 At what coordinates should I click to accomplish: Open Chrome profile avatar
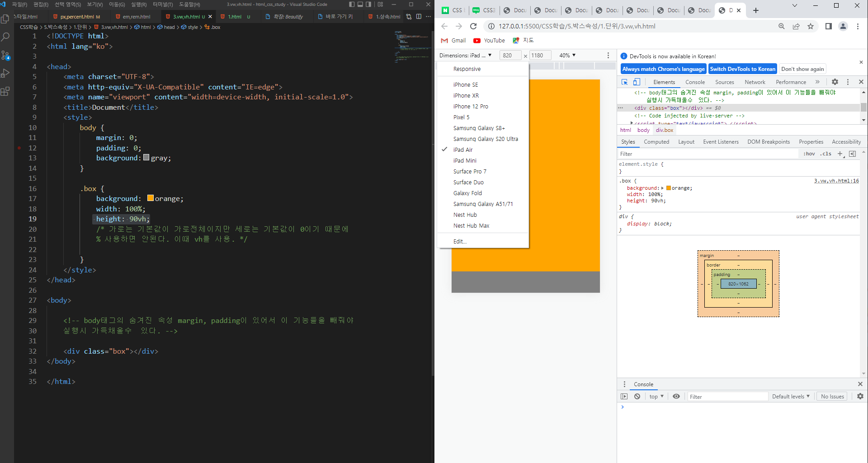(843, 26)
